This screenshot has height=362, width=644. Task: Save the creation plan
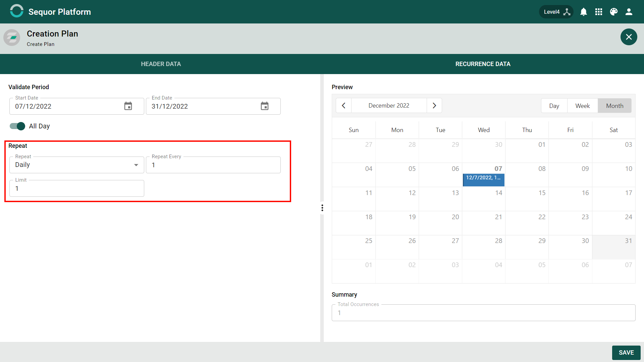(626, 353)
